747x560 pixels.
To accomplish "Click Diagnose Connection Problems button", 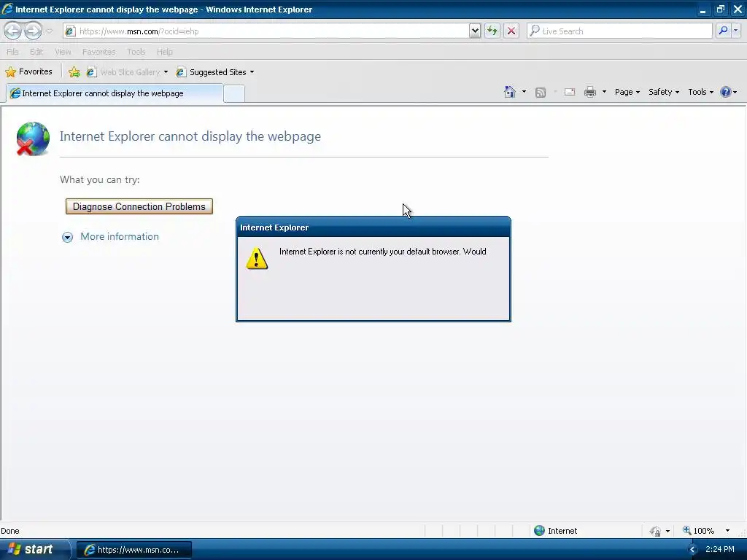I will (x=139, y=206).
